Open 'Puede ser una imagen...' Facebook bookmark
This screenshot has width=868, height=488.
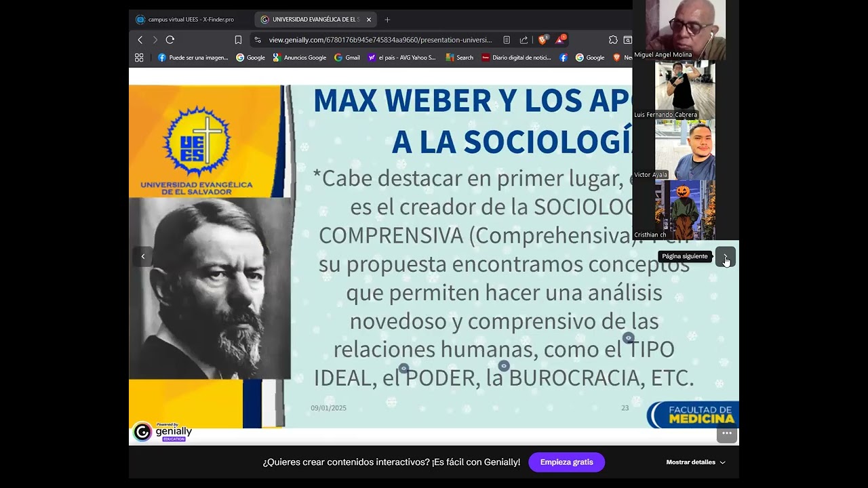(x=193, y=58)
